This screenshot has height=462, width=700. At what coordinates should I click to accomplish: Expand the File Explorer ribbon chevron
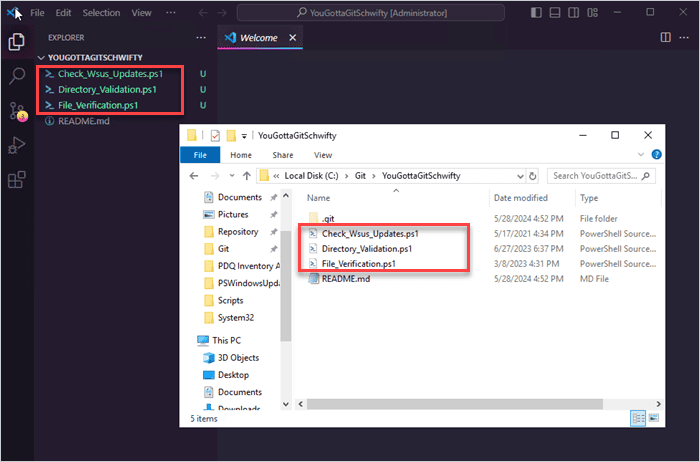pos(641,154)
